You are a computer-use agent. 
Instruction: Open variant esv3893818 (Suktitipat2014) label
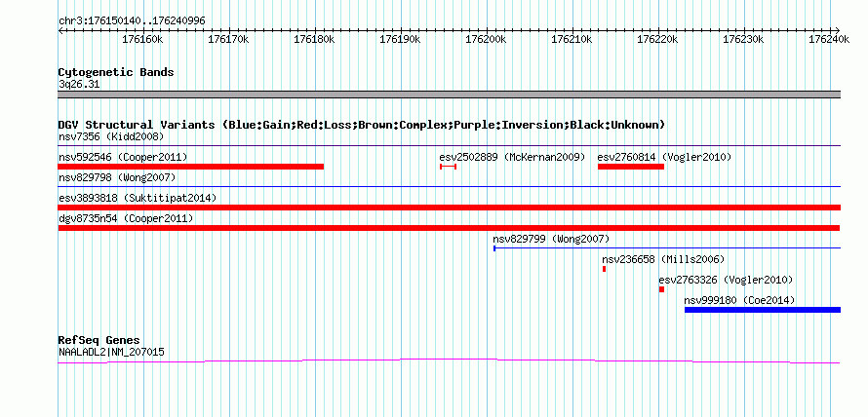pos(138,198)
